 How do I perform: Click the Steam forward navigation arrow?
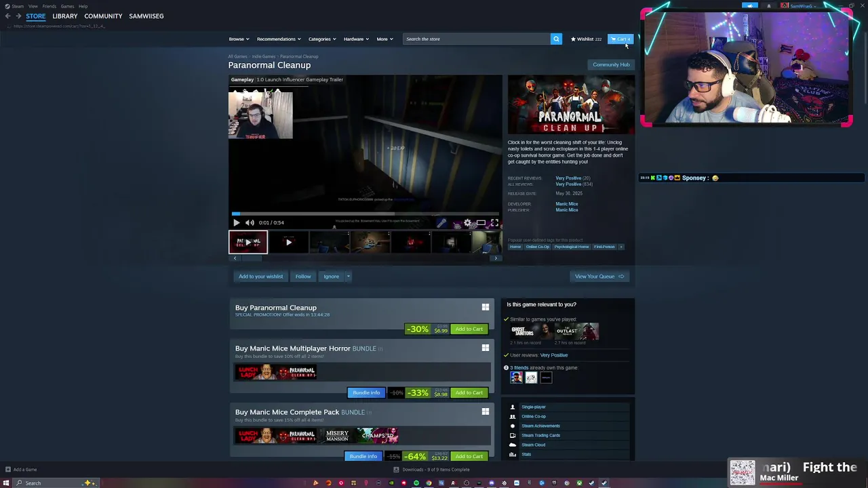click(x=18, y=16)
